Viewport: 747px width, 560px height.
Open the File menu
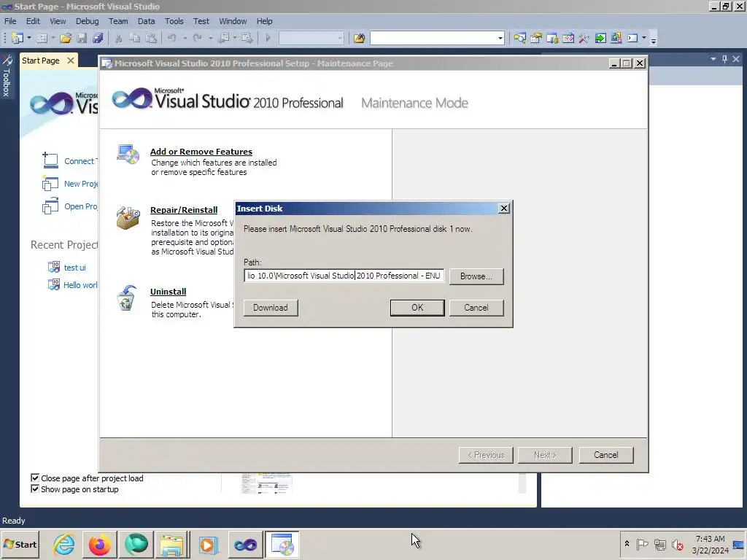[10, 21]
